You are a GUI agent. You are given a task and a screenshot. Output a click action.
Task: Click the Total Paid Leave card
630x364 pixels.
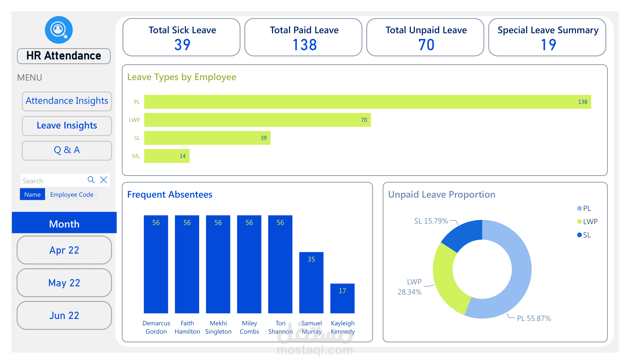(x=303, y=37)
